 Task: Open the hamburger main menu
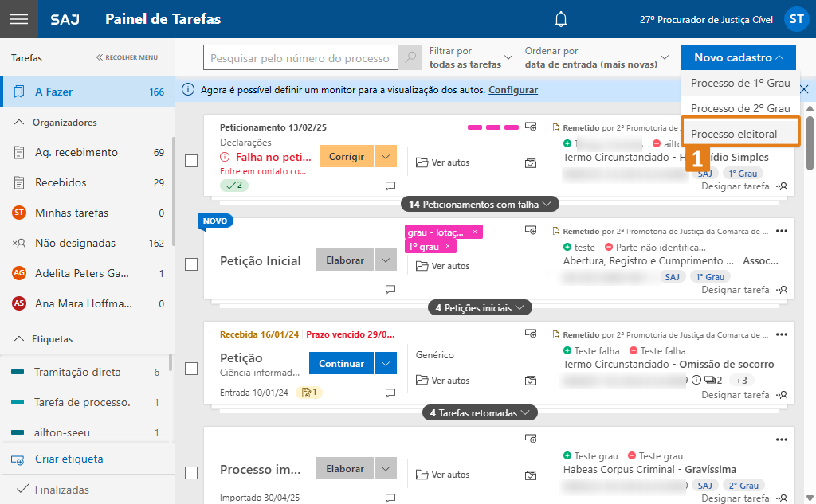pos(18,19)
